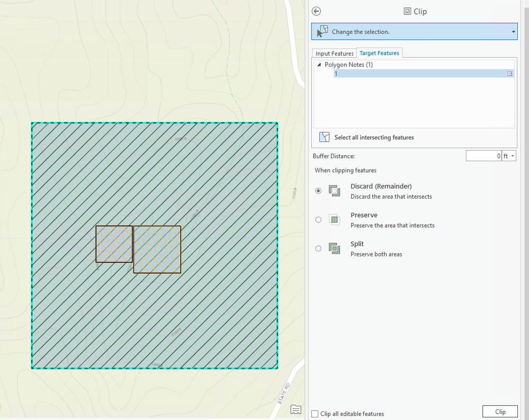Enable Clip all editable features checkbox
This screenshot has height=420, width=529.
[x=315, y=414]
